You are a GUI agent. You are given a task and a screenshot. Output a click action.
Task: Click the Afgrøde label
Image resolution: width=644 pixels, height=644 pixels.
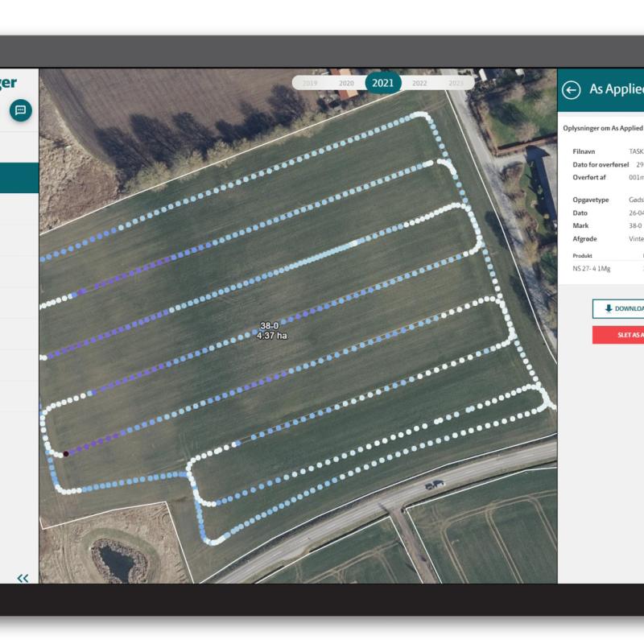pyautogui.click(x=584, y=238)
